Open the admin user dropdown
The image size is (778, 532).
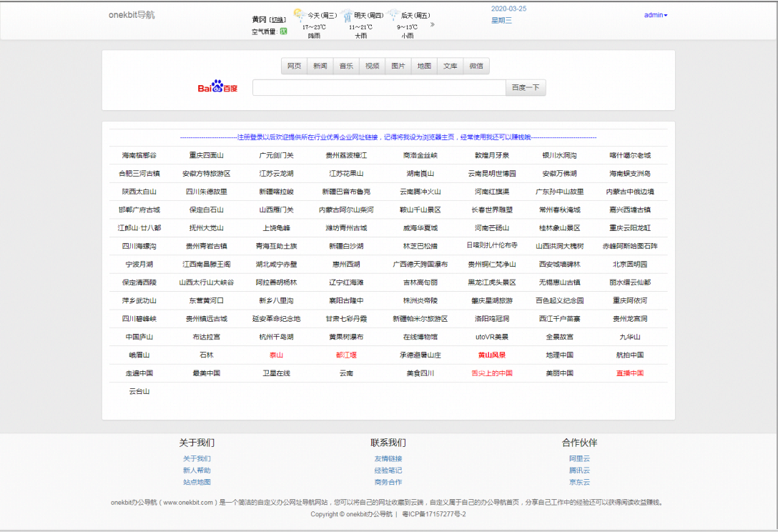(x=655, y=15)
